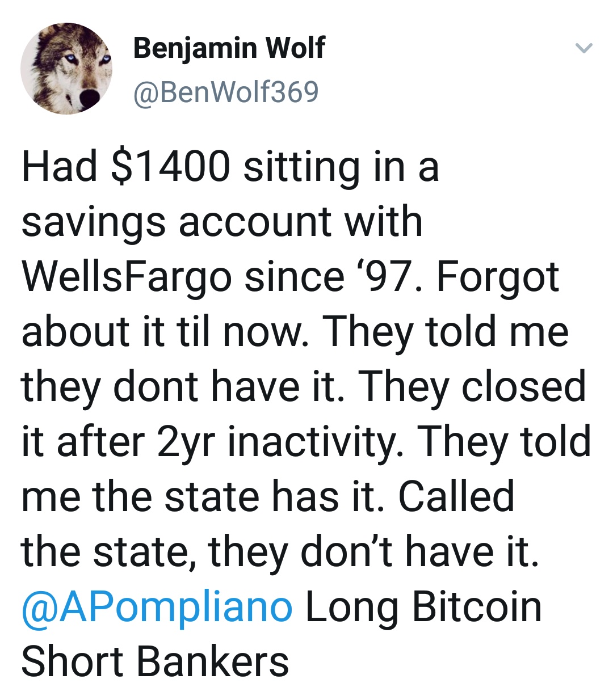Open the @APompliano mention link
The height and width of the screenshot is (700, 613).
tap(157, 608)
